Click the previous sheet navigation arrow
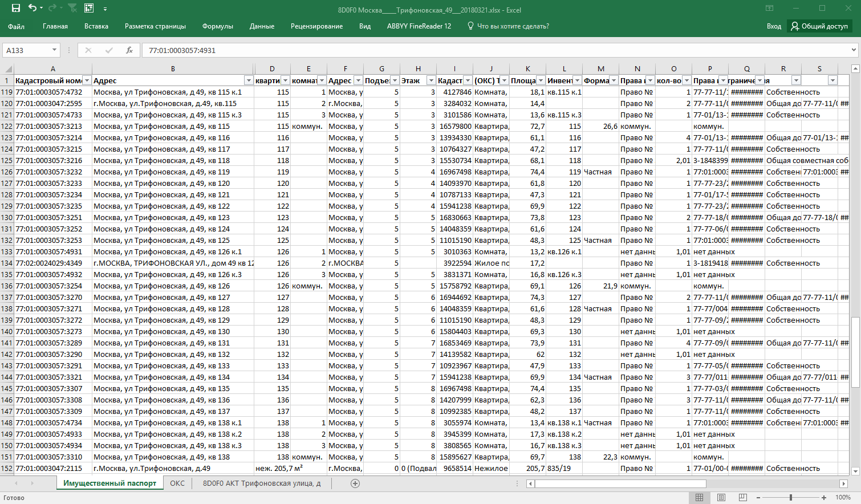 click(x=16, y=483)
